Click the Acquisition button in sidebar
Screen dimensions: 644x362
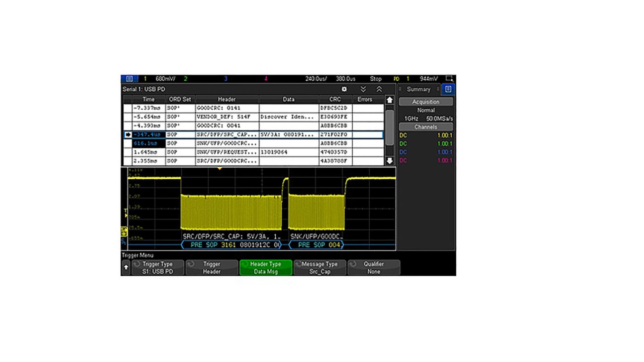[425, 102]
